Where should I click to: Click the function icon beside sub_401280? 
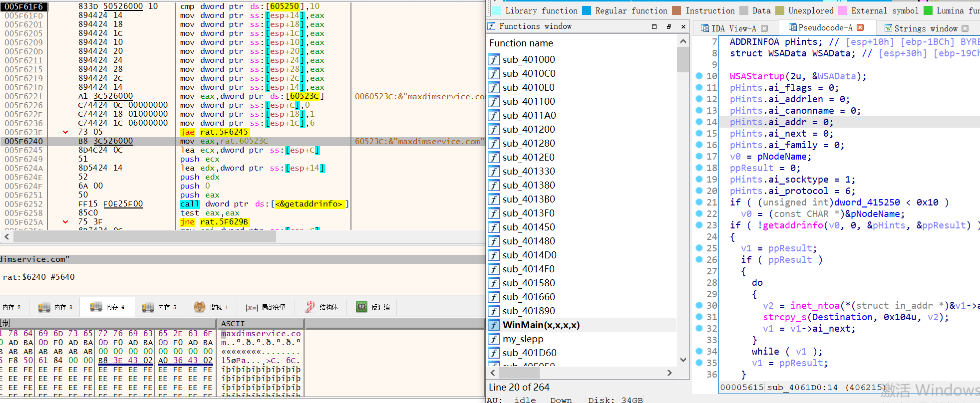point(493,143)
